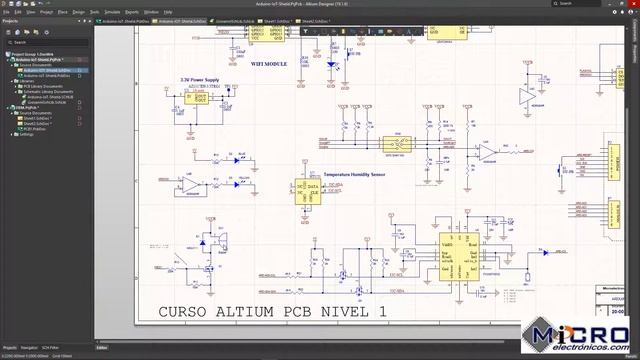Click the blue sheet symbol icon in Active Bar
The height and width of the screenshot is (360, 640).
coord(380,31)
